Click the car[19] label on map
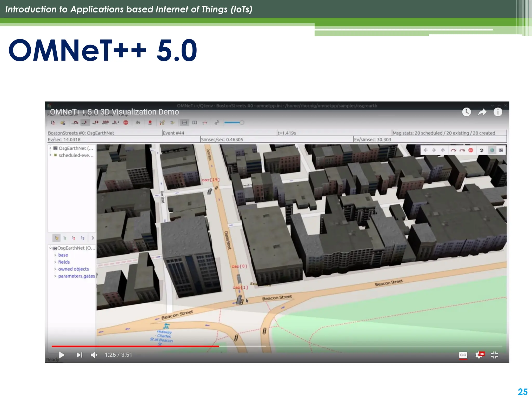 click(211, 180)
